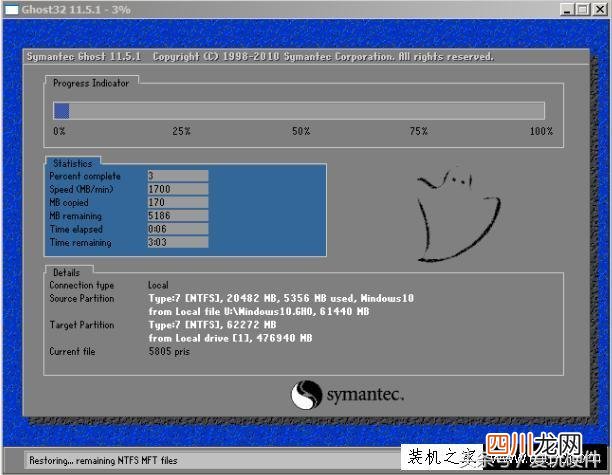The height and width of the screenshot is (475, 612).
Task: Click the Windows10.GHO local file line
Action: click(x=259, y=312)
